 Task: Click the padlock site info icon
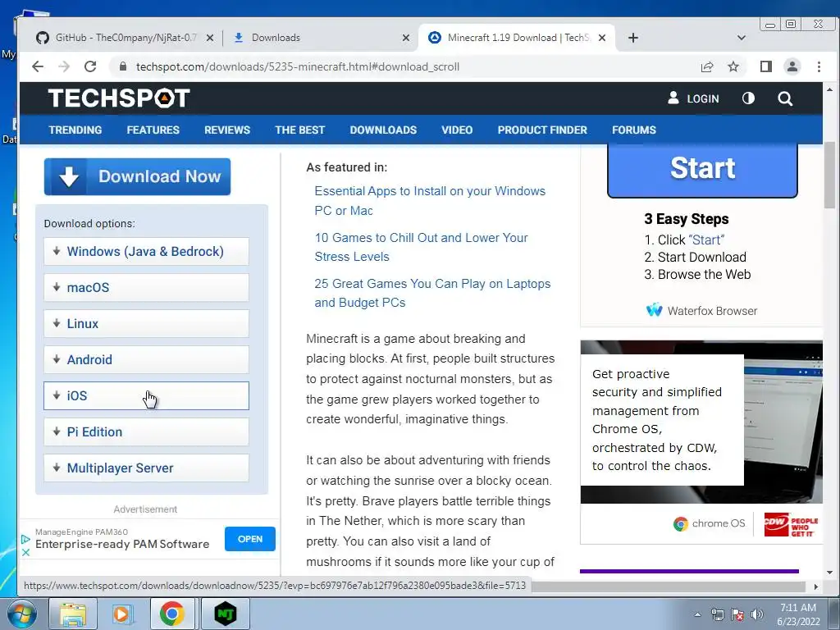point(123,66)
